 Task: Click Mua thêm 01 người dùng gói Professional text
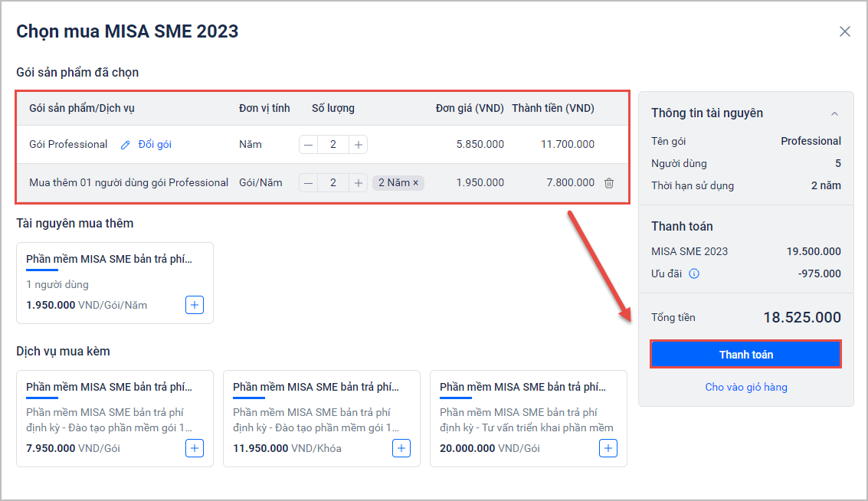(x=129, y=182)
